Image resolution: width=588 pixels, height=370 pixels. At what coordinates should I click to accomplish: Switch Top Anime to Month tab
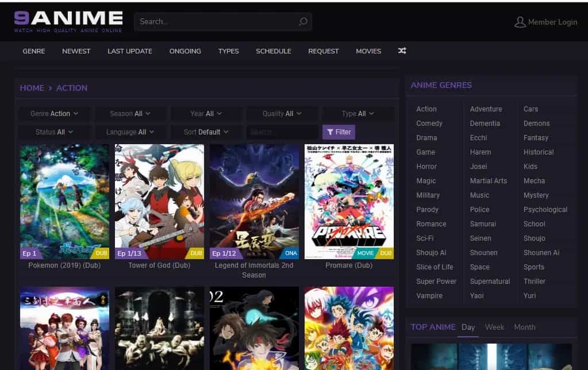point(525,327)
